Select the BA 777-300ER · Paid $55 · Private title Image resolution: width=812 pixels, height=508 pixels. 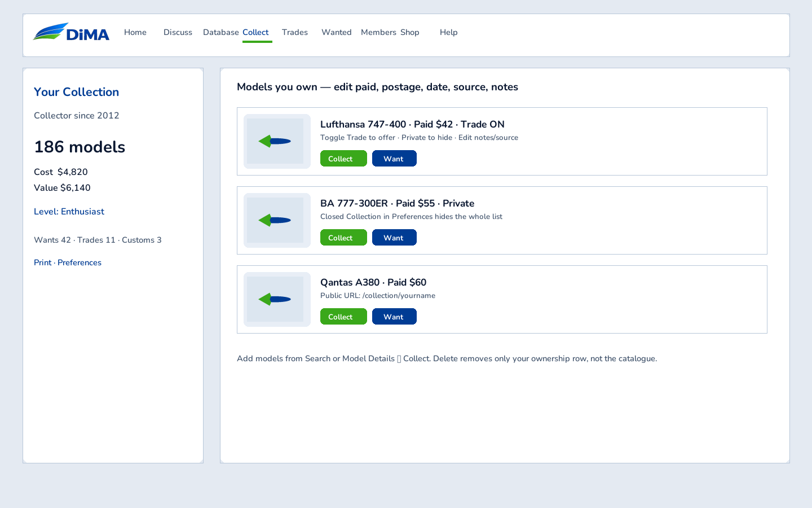pyautogui.click(x=397, y=203)
